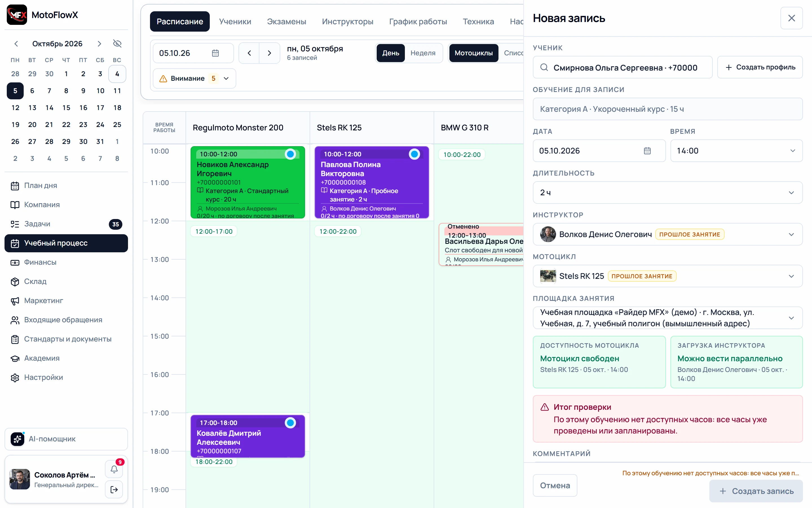Click Создать профиль button
This screenshot has width=812, height=508.
point(760,67)
